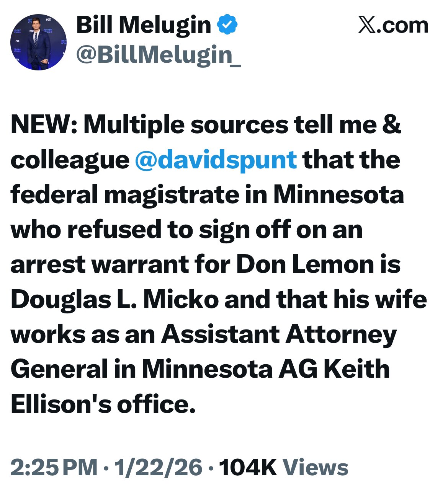448x494 pixels.
Task: Click the X logo icon
Action: (367, 25)
